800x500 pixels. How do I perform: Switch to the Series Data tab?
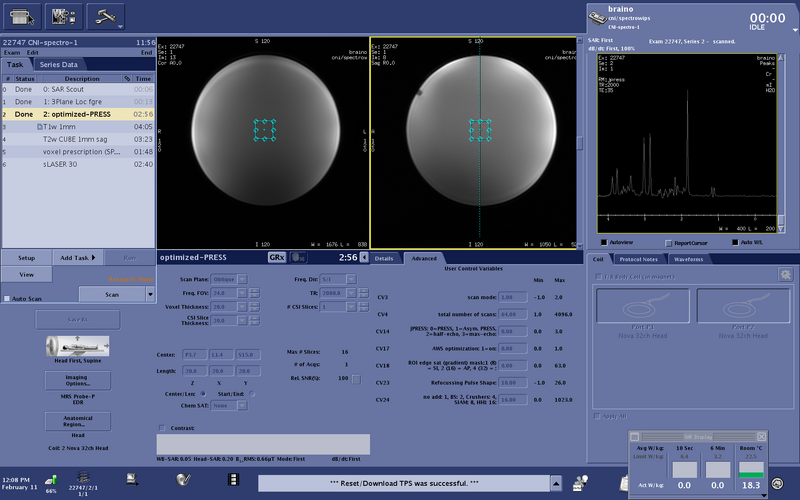point(59,65)
